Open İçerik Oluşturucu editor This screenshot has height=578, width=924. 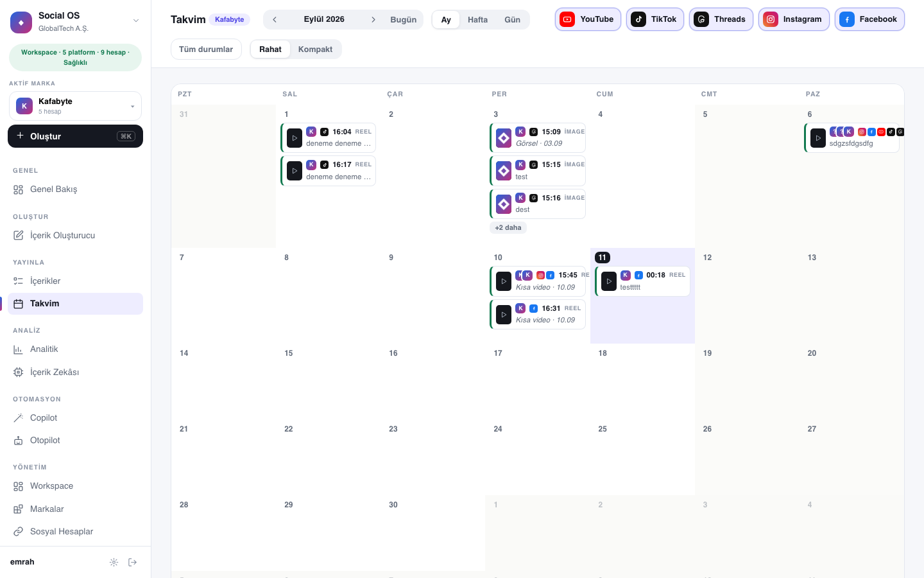pos(75,236)
